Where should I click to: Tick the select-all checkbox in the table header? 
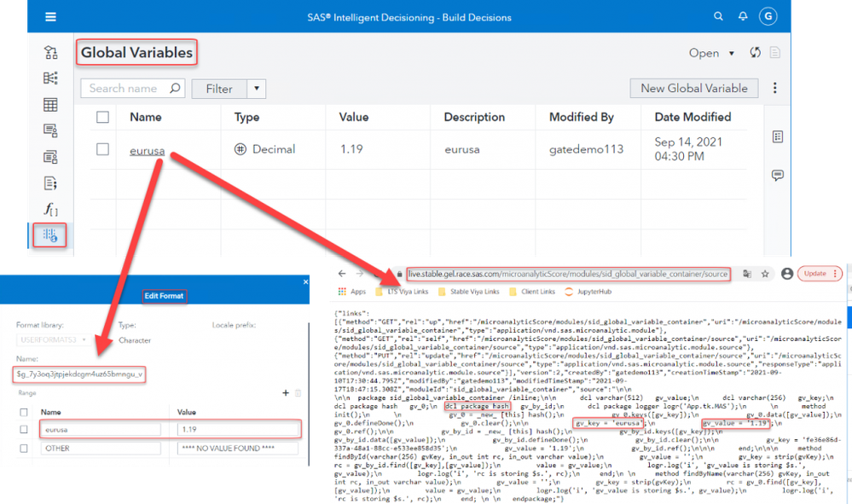(102, 117)
